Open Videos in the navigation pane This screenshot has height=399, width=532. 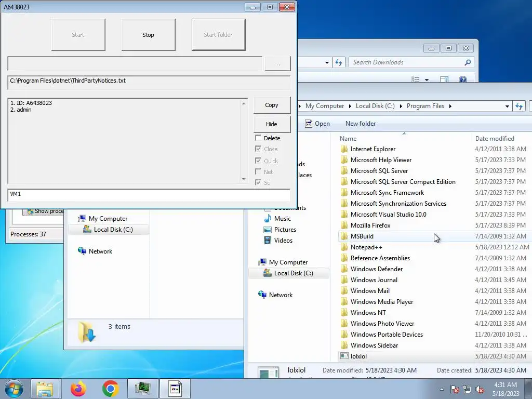coord(283,240)
